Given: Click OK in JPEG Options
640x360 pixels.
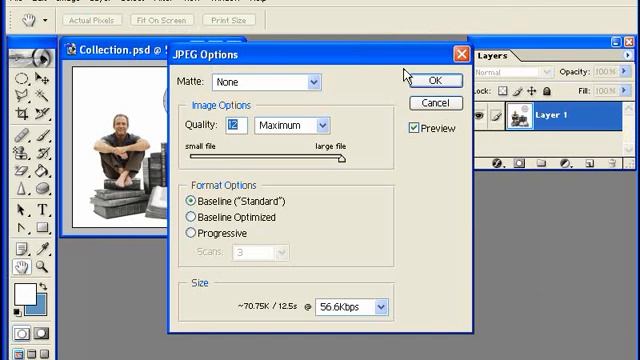Looking at the screenshot, I should click(436, 80).
